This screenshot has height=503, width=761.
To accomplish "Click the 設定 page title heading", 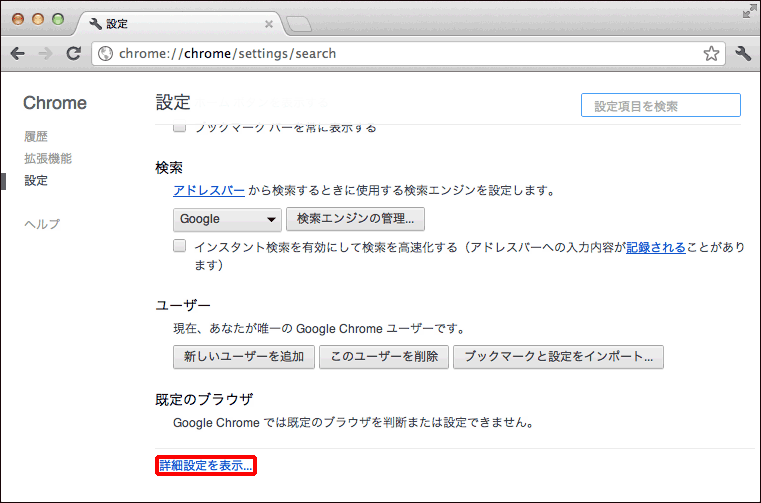I will point(173,102).
